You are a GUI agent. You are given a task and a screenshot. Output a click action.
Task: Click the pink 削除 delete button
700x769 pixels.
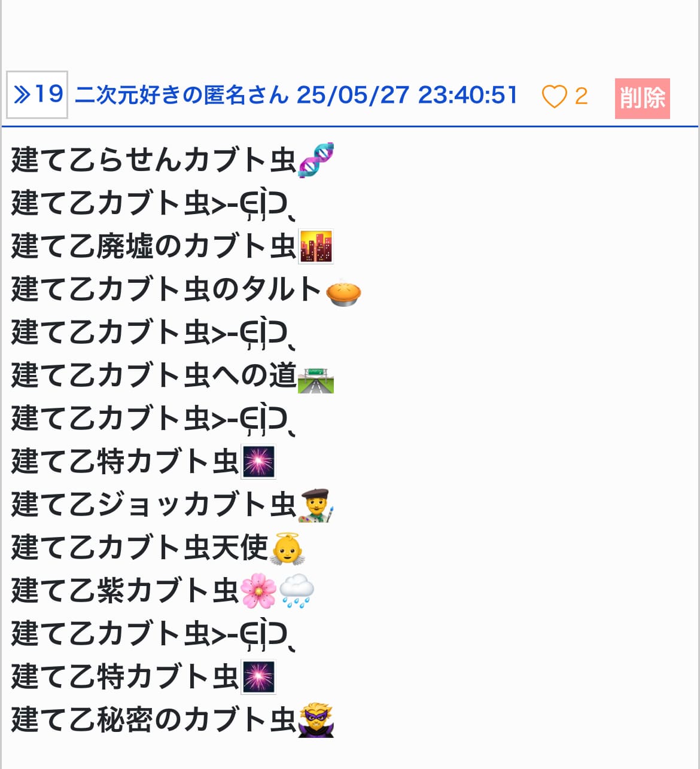[642, 98]
